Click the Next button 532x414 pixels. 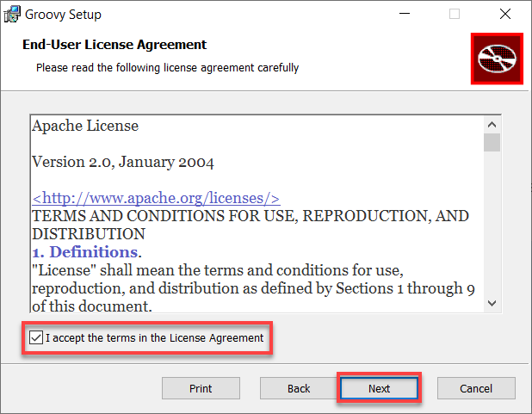pyautogui.click(x=379, y=388)
